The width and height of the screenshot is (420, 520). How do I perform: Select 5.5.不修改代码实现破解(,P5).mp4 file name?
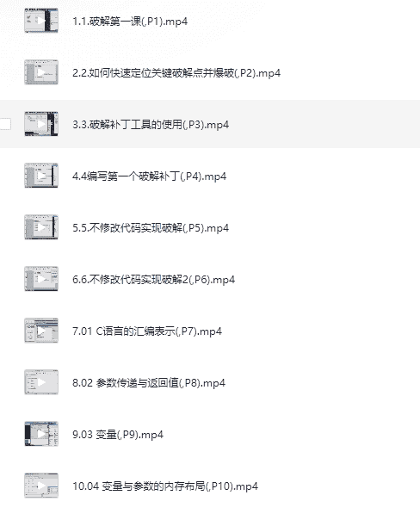coord(151,228)
